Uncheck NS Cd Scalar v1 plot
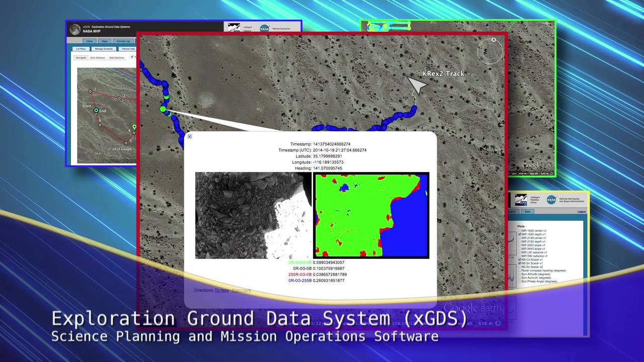644x362 pixels. coord(520,259)
